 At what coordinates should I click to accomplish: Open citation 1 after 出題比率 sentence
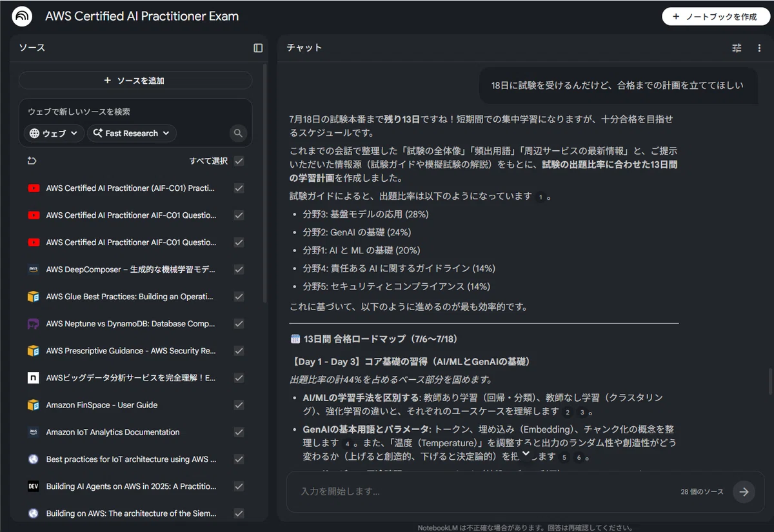540,197
